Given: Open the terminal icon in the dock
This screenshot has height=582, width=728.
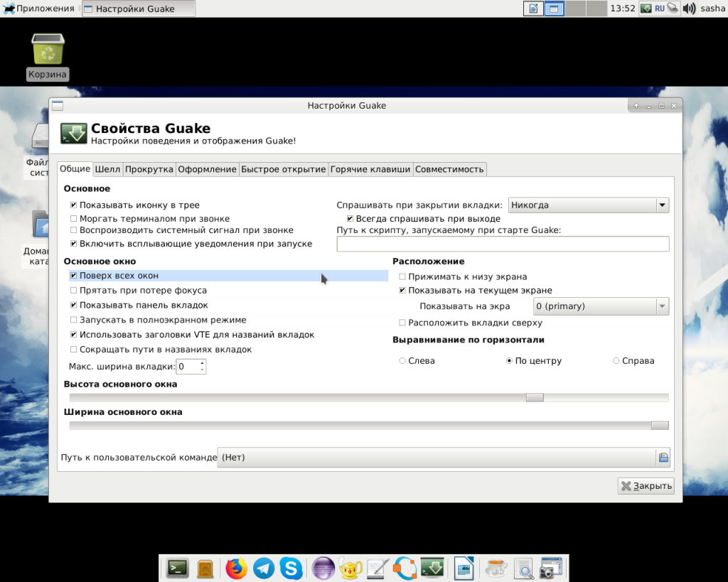Looking at the screenshot, I should [177, 568].
